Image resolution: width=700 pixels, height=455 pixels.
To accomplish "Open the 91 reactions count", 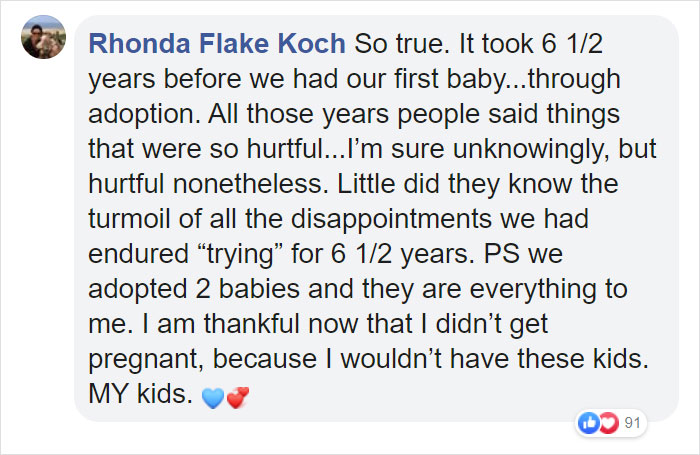I will pos(632,422).
